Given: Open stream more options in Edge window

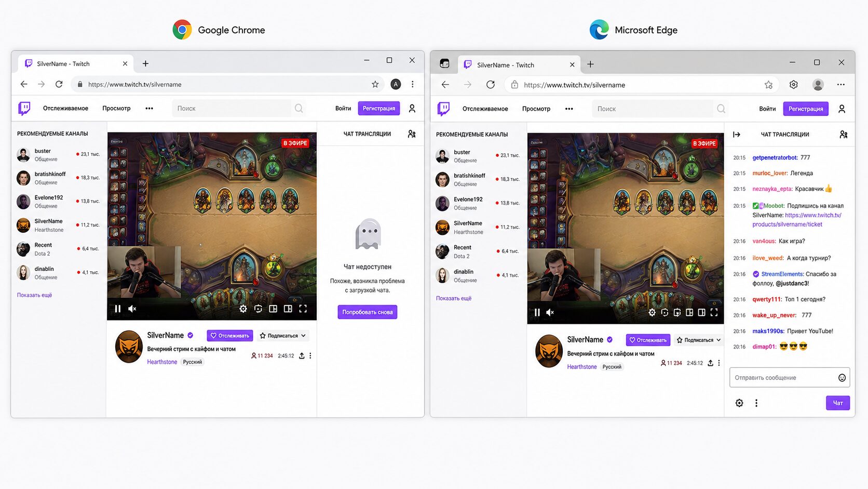Looking at the screenshot, I should pyautogui.click(x=719, y=363).
